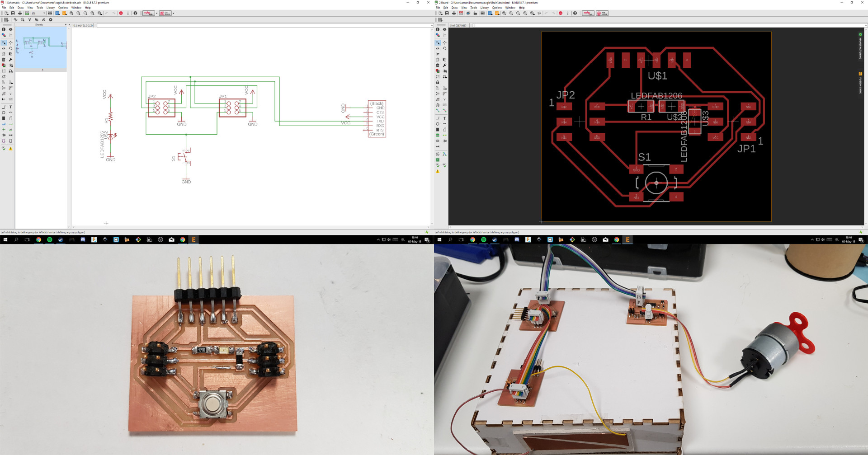This screenshot has width=868, height=455.
Task: Open Tools menu in Board window
Action: pyautogui.click(x=473, y=8)
